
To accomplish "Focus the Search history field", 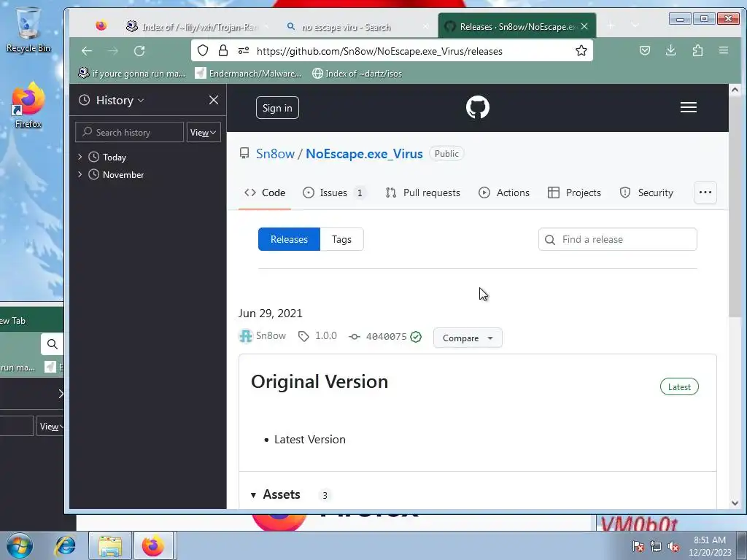I will pos(130,133).
